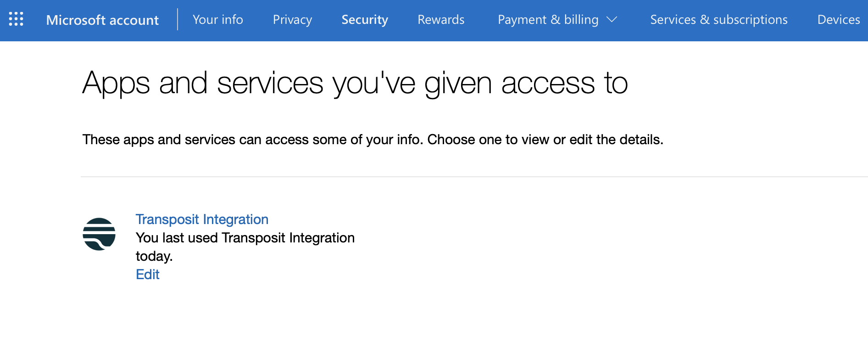Expand the chevron beside Payment & billing
868x337 pixels.
[612, 20]
